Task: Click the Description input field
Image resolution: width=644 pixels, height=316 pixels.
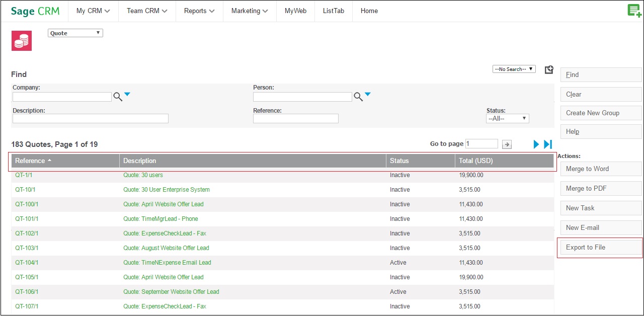Action: tap(91, 119)
